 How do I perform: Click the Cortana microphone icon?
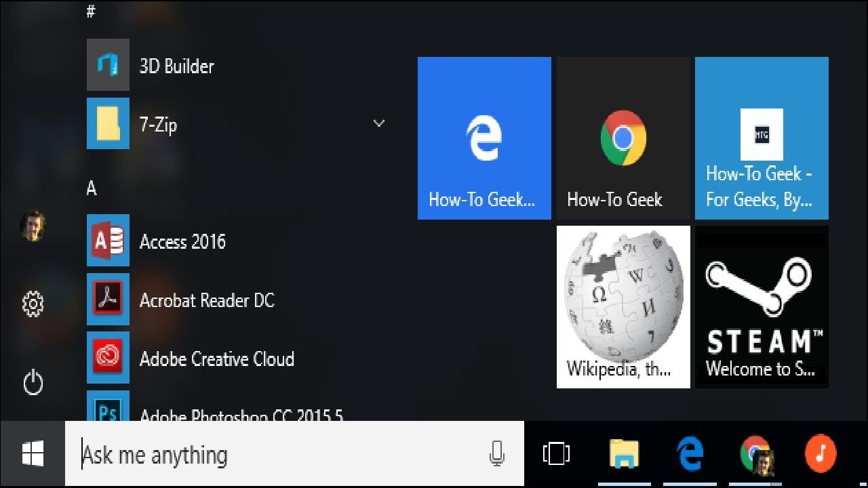(496, 453)
